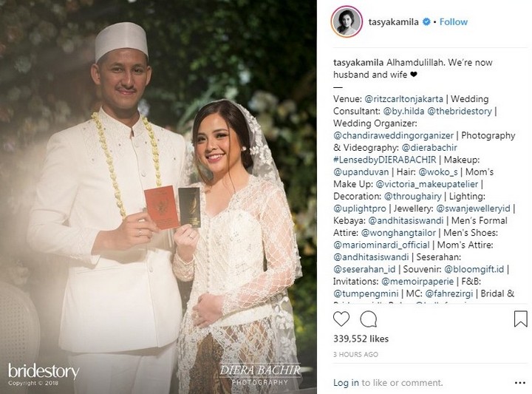This screenshot has height=394, width=532.
Task: Click the @chandiraweddingorganizer mention
Action: 394,136
